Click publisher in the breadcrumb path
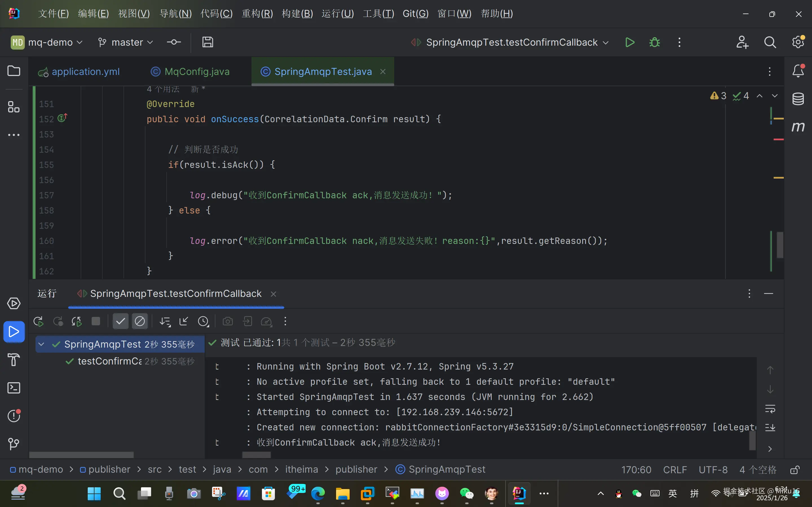This screenshot has height=507, width=812. [109, 470]
